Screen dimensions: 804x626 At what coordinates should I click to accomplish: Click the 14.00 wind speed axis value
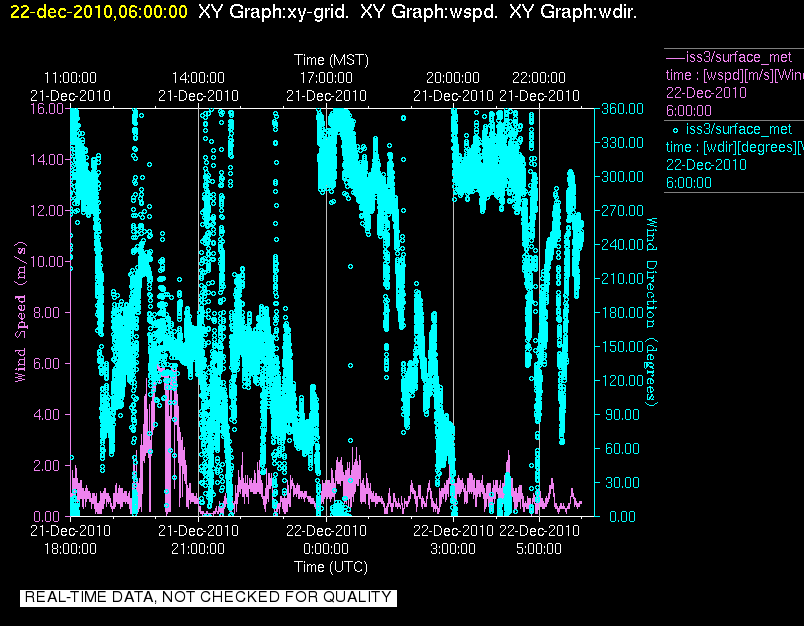click(x=47, y=159)
